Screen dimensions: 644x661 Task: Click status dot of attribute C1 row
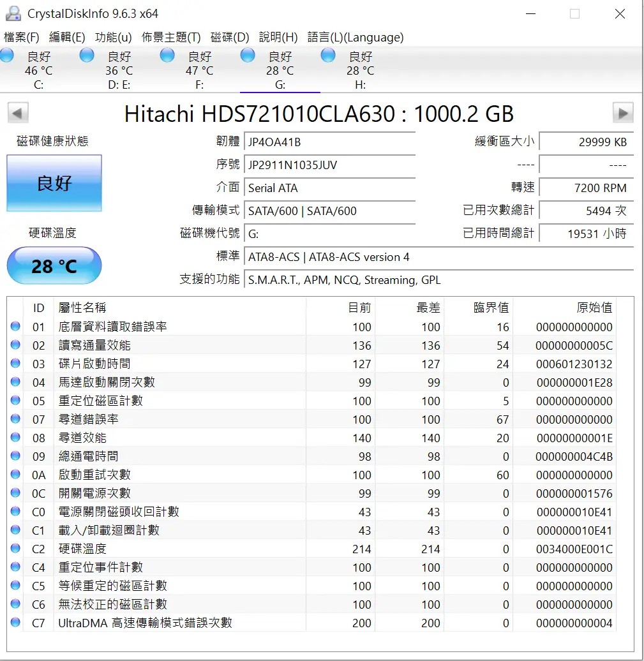pos(15,530)
